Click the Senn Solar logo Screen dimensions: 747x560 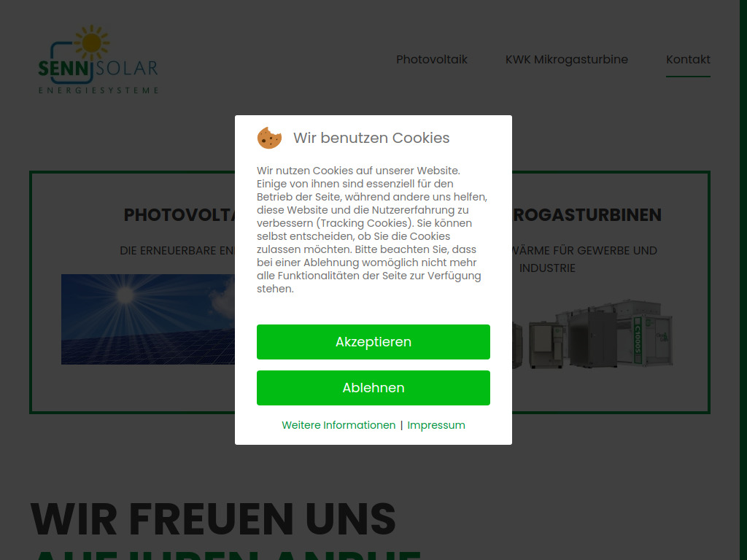98,58
